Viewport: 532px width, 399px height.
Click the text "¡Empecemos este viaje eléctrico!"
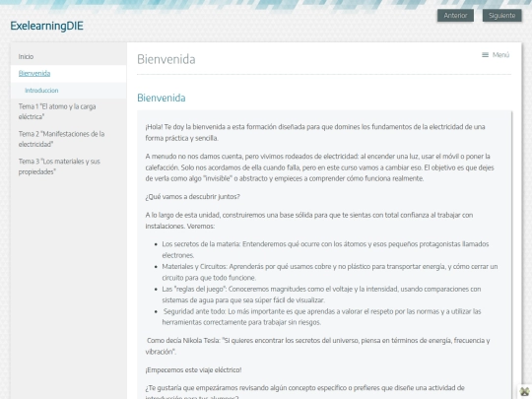193,369
